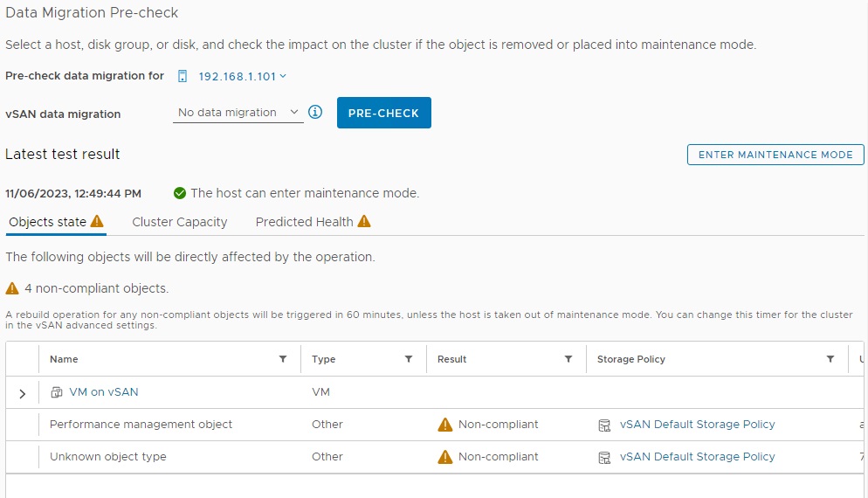Viewport: 868px width, 498px height.
Task: Select the Objects state tab
Action: (48, 222)
